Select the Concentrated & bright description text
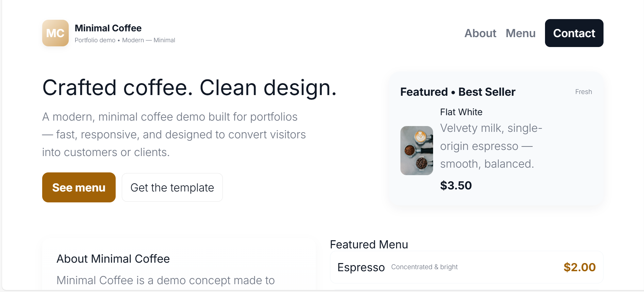Viewport: 644px width, 292px height. coord(424,267)
